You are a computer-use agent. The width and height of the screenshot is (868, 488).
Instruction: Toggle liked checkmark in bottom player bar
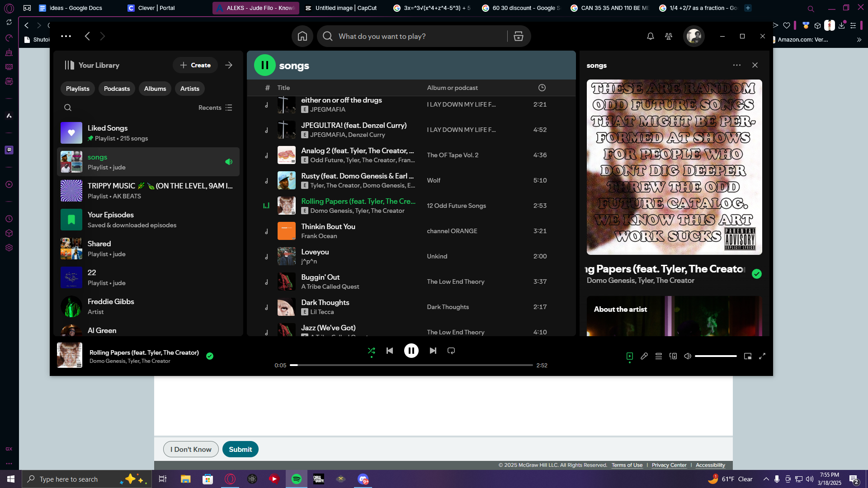(210, 356)
